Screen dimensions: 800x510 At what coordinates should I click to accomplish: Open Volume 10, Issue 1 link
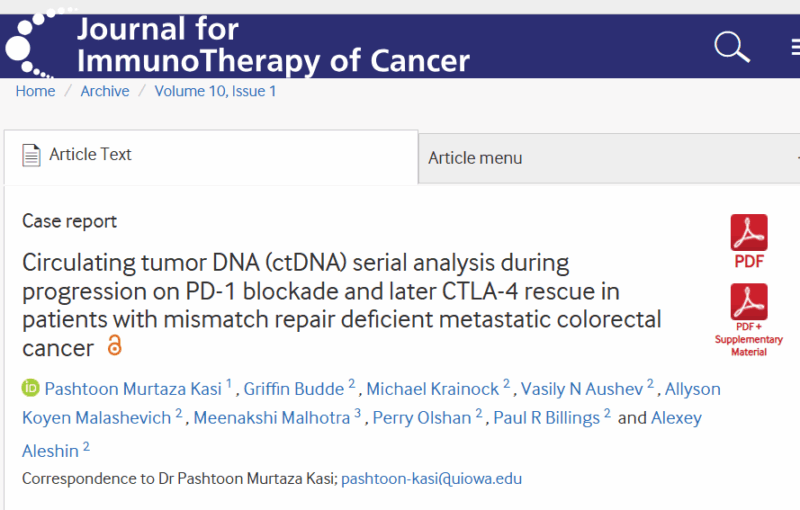coord(215,91)
